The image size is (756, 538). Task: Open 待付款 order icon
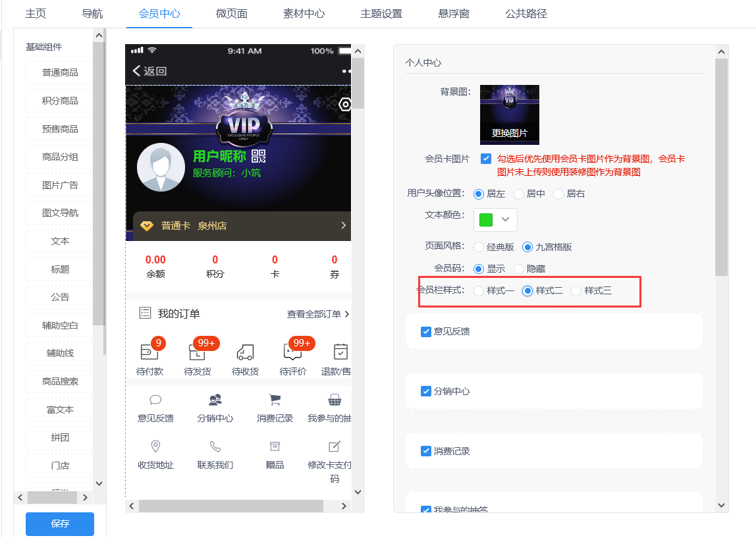pyautogui.click(x=149, y=352)
